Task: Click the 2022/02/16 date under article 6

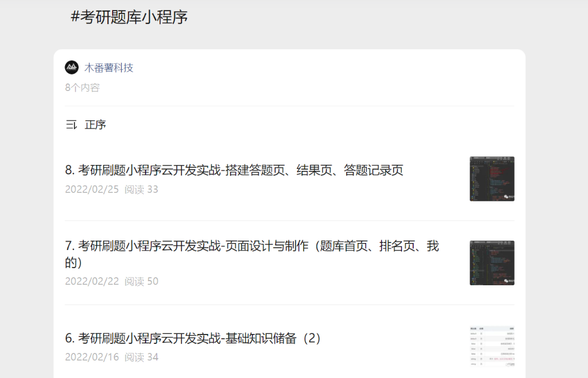Action: point(92,357)
